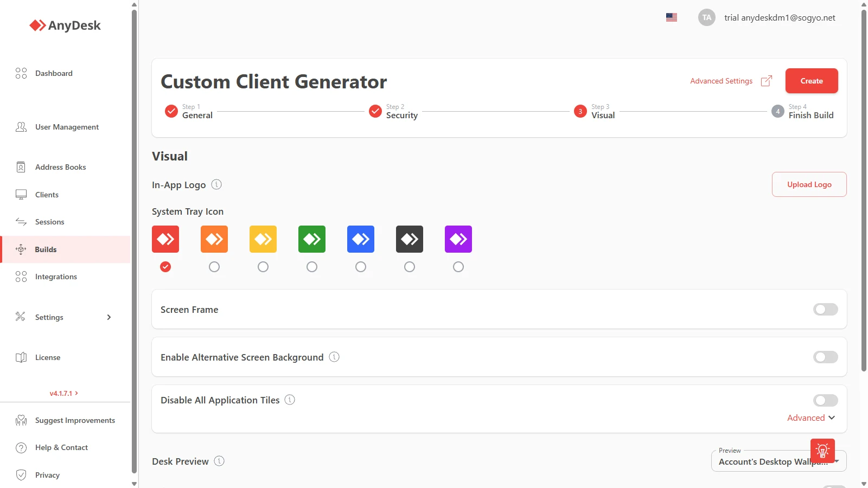Click the Privacy shield icon
Image resolution: width=868 pixels, height=488 pixels.
[x=21, y=475]
